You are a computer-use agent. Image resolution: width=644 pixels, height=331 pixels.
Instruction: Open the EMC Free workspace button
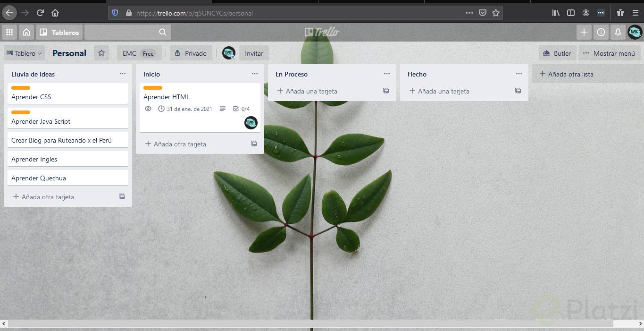pos(139,53)
